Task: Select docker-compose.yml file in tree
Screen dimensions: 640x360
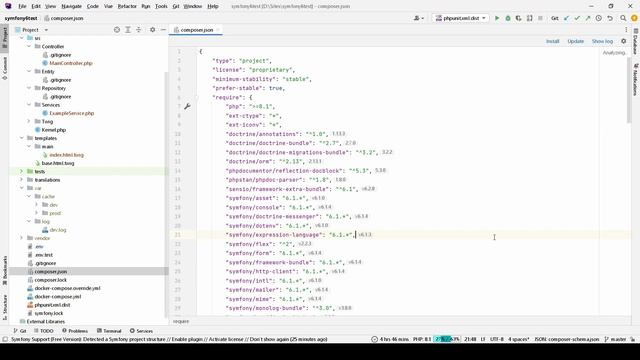Action: [58, 297]
